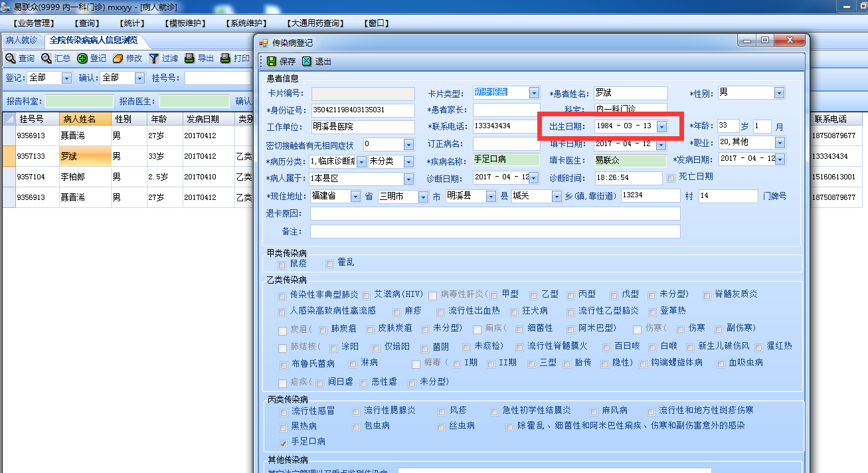This screenshot has width=868, height=473.
Task: Open the 统计 menu
Action: click(x=133, y=23)
